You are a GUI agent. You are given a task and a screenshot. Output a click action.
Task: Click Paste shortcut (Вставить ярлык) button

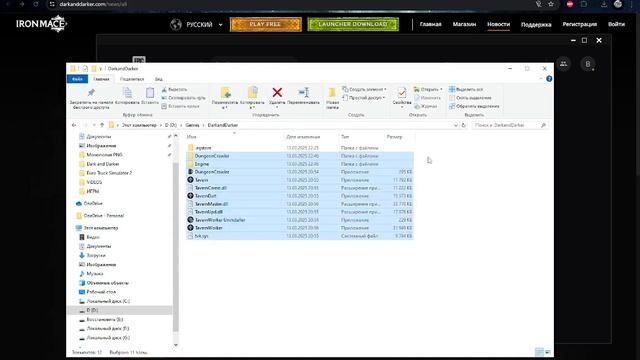click(x=180, y=106)
